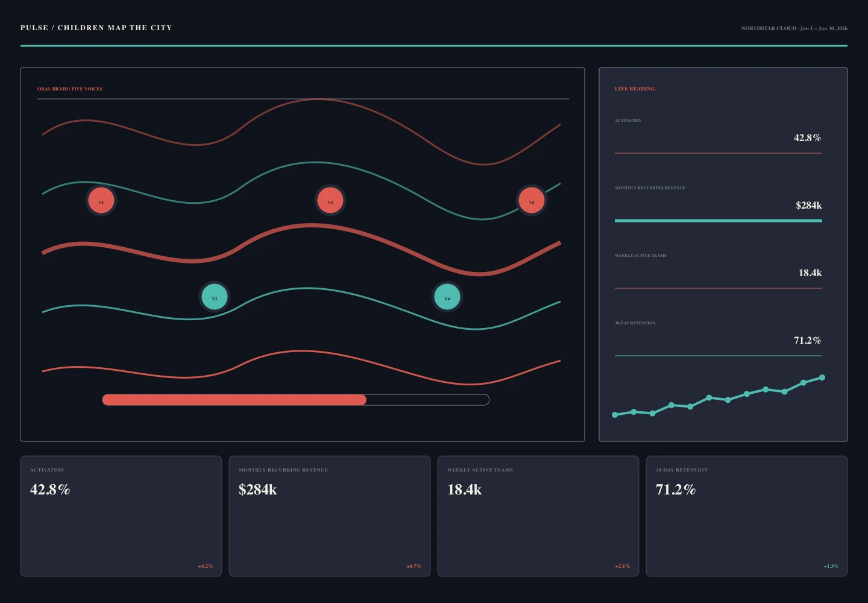Choose the V5 voice marker
This screenshot has width=868, height=603.
click(532, 201)
